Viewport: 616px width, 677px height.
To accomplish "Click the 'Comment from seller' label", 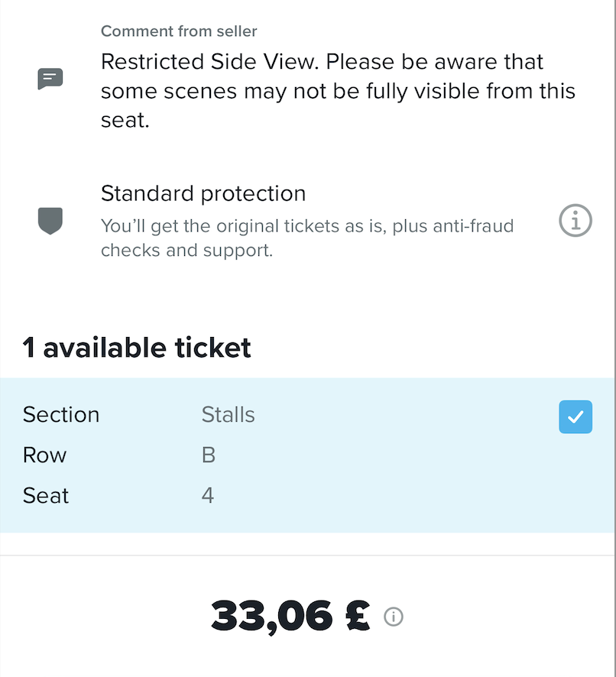I will (179, 31).
